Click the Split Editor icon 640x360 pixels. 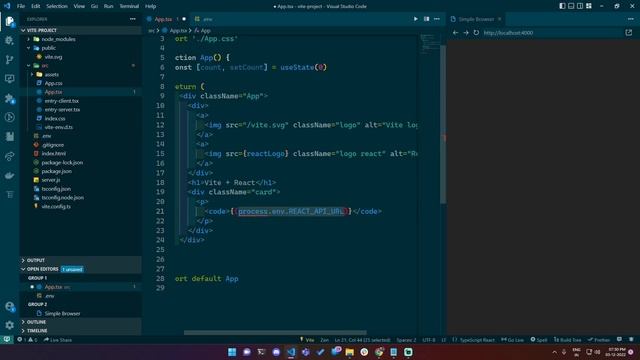pos(426,19)
